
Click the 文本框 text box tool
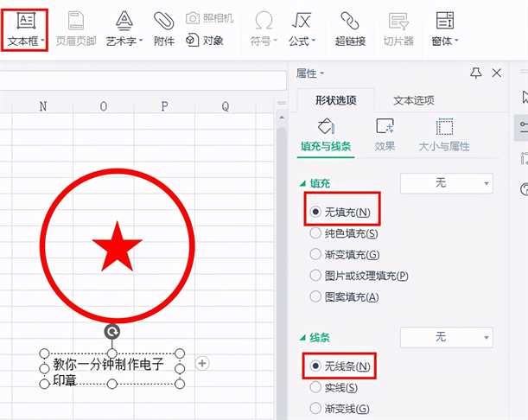(23, 28)
